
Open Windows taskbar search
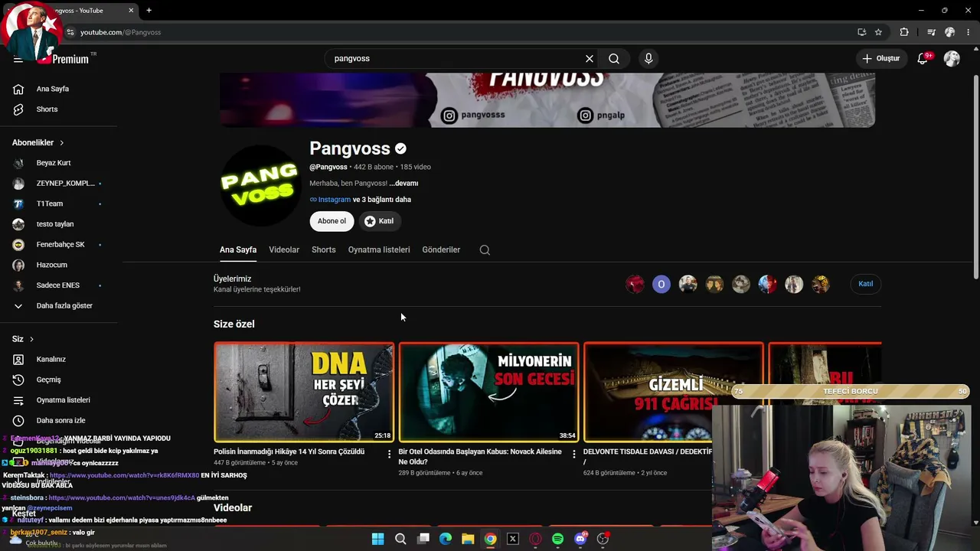pyautogui.click(x=400, y=539)
